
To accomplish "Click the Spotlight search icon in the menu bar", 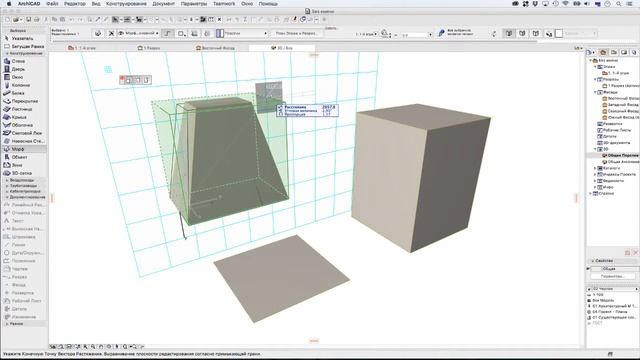I will 618,4.
